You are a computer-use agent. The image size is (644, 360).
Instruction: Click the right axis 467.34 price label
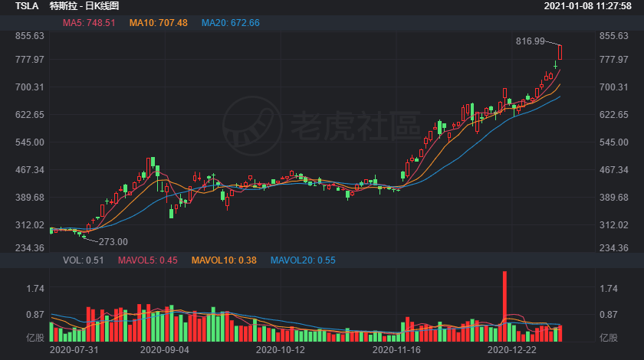(x=613, y=170)
